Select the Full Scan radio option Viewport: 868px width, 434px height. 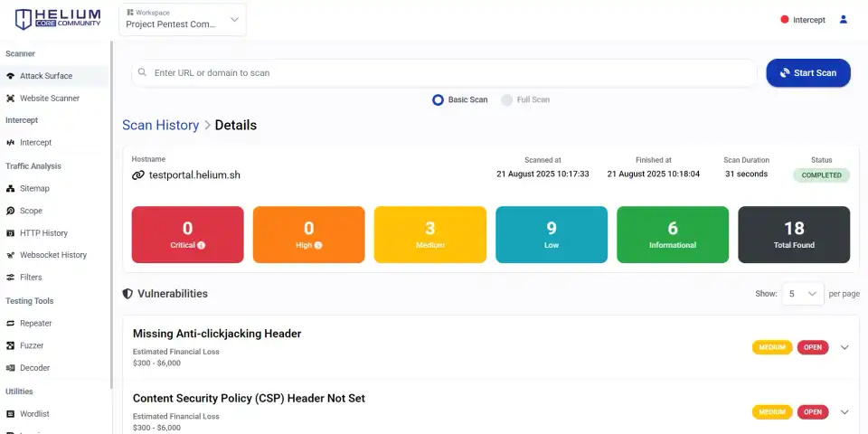tap(507, 99)
